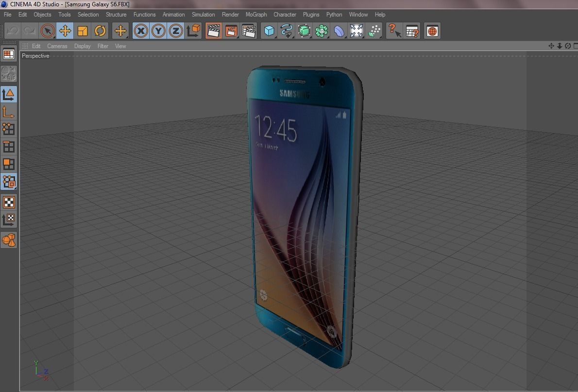578x392 pixels.
Task: Select the Live Selection tool
Action: coord(48,31)
